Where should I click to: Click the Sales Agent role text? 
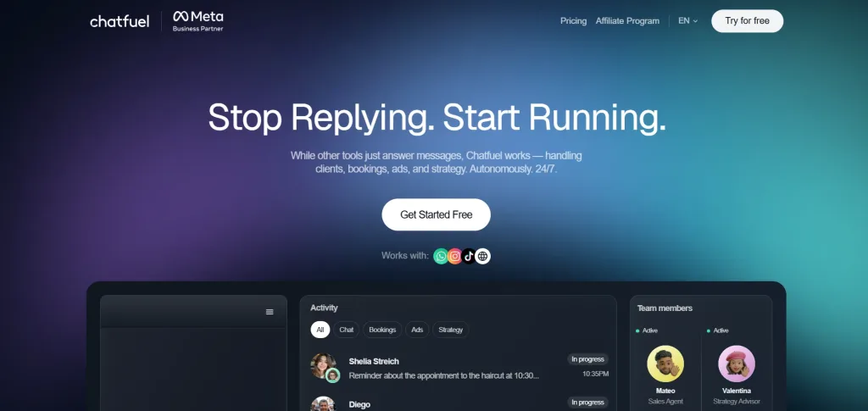[665, 402]
